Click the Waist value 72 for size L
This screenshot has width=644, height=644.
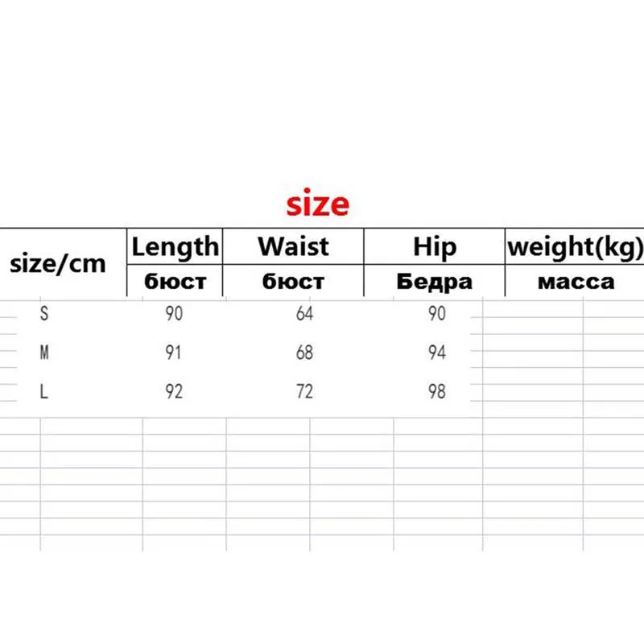point(304,391)
